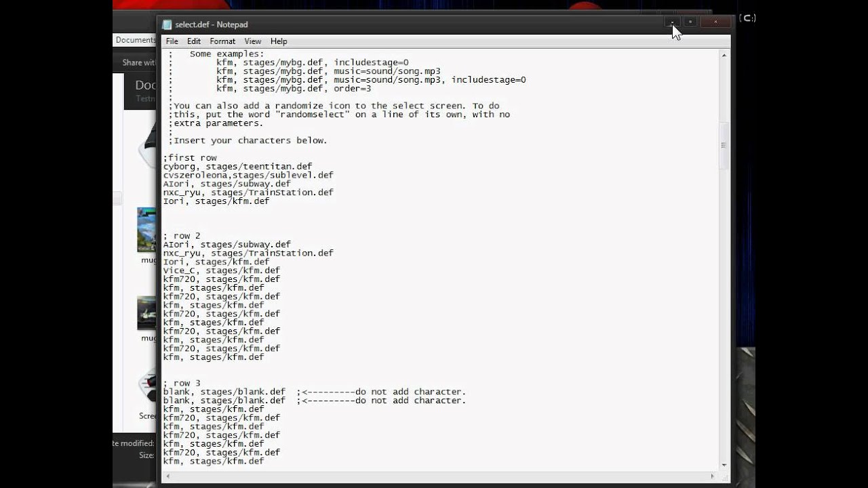Click the '; row 2' comment line
The width and height of the screenshot is (868, 488).
pos(182,236)
